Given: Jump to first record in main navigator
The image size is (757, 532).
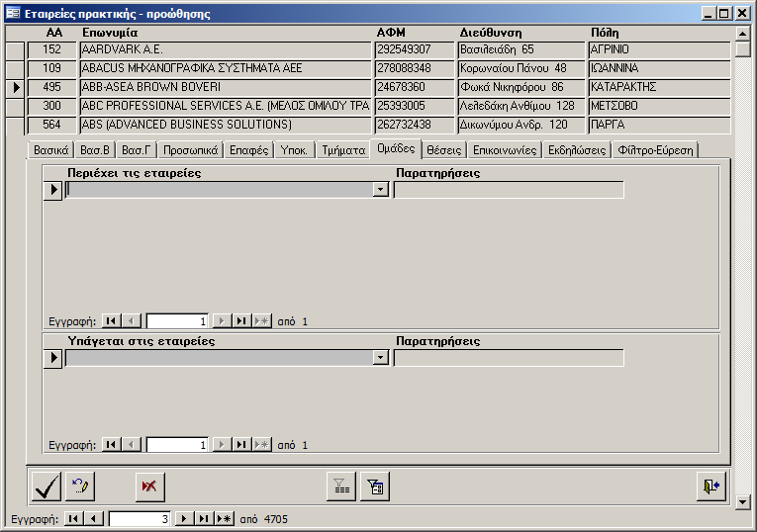Looking at the screenshot, I should point(74,518).
